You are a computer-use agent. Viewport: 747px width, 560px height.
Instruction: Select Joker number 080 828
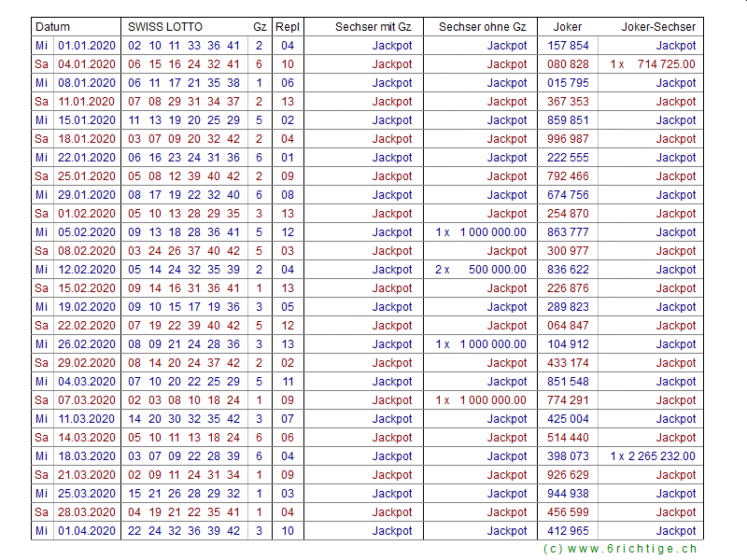point(568,64)
